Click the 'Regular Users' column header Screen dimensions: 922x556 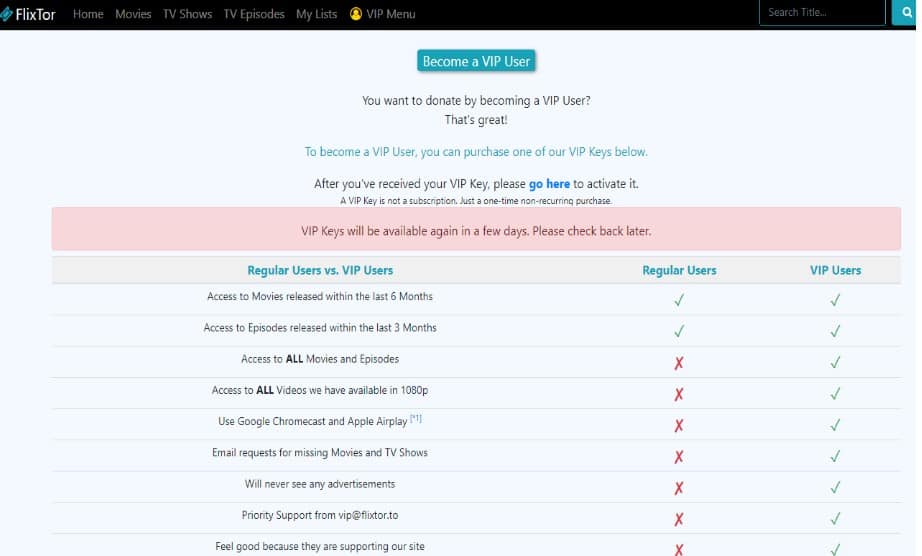click(x=679, y=270)
